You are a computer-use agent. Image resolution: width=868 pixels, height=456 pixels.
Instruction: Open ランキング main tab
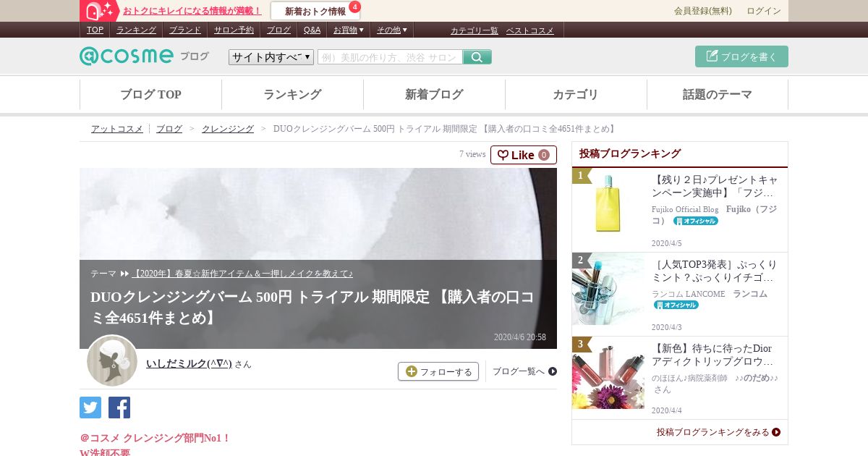292,95
